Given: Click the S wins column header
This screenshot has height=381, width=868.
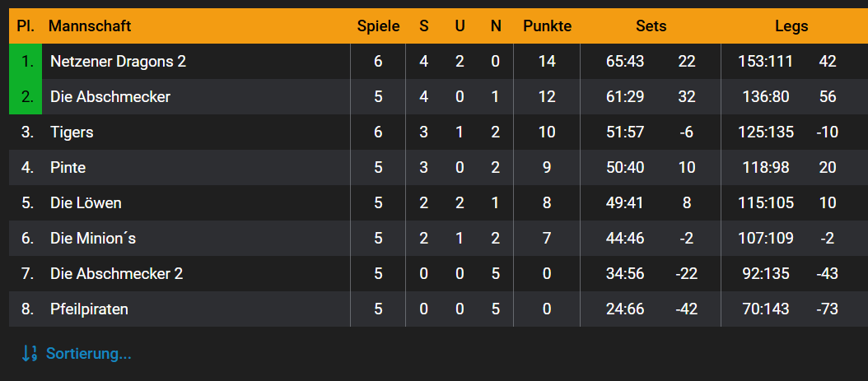Looking at the screenshot, I should point(424,26).
